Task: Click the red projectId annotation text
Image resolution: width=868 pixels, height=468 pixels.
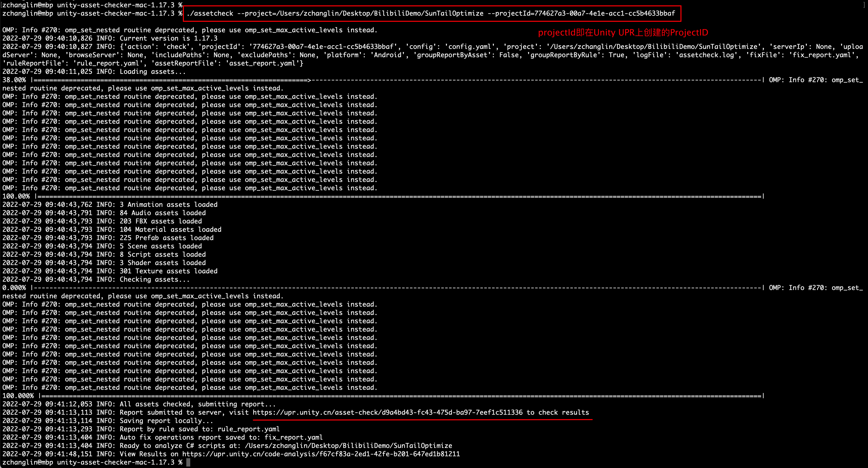Action: [x=623, y=33]
